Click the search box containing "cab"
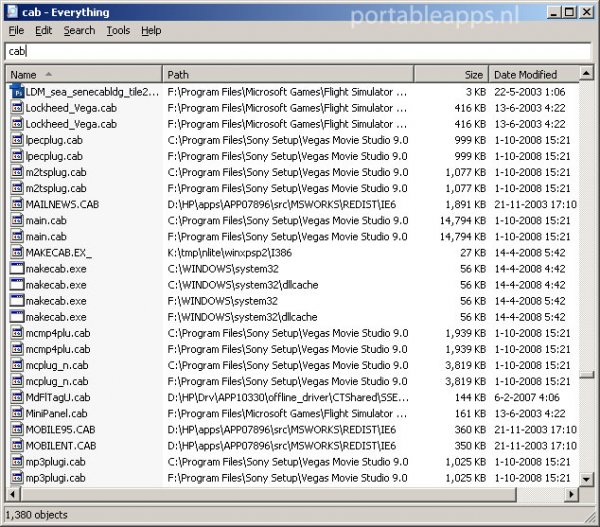This screenshot has height=527, width=600. click(x=298, y=51)
